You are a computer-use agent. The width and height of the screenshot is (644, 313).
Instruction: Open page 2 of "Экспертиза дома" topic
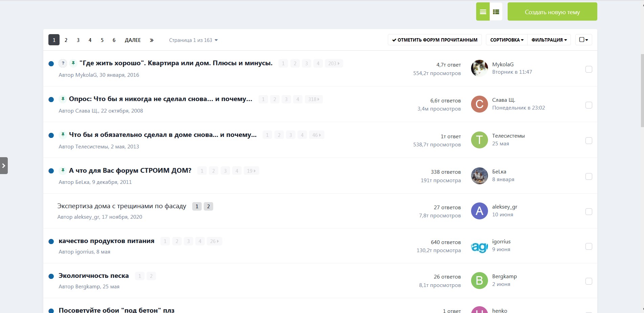coord(208,206)
